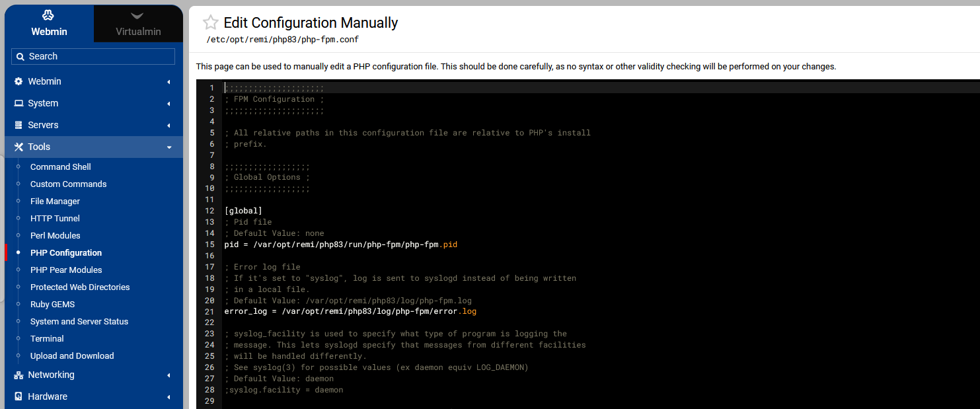Click the search magnifier icon
The height and width of the screenshot is (409, 980).
[x=20, y=57]
